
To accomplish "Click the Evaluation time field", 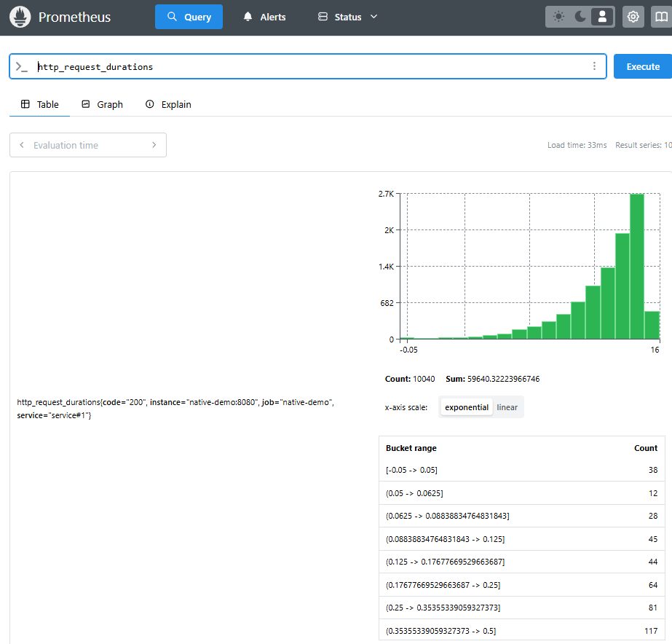I will click(x=88, y=145).
